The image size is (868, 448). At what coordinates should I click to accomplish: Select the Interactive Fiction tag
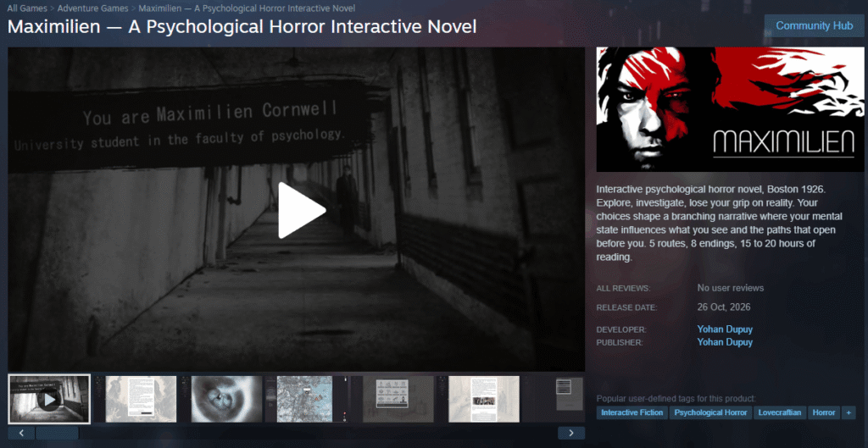(x=632, y=412)
